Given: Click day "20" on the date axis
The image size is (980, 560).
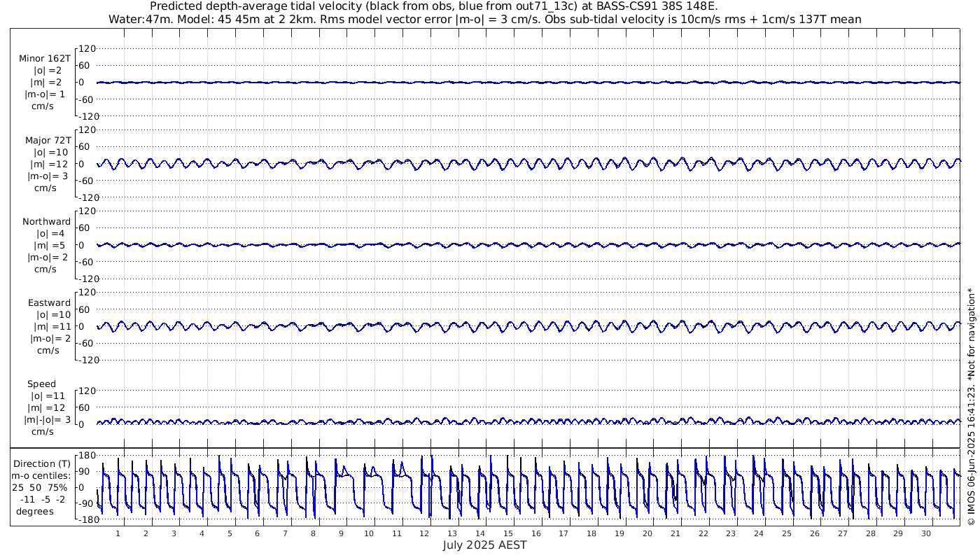Looking at the screenshot, I should click(647, 533).
